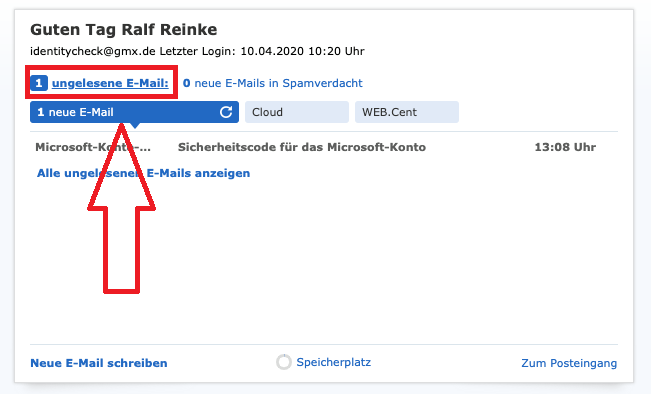This screenshot has width=651, height=394.
Task: Open the email from Microsoft-Konto sender
Action: click(93, 147)
